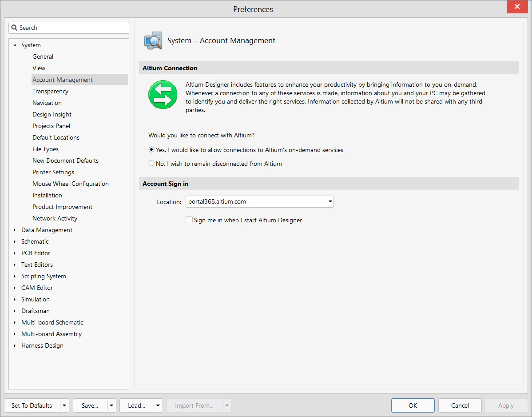Expand the Text Editors node
The width and height of the screenshot is (532, 417).
click(15, 265)
